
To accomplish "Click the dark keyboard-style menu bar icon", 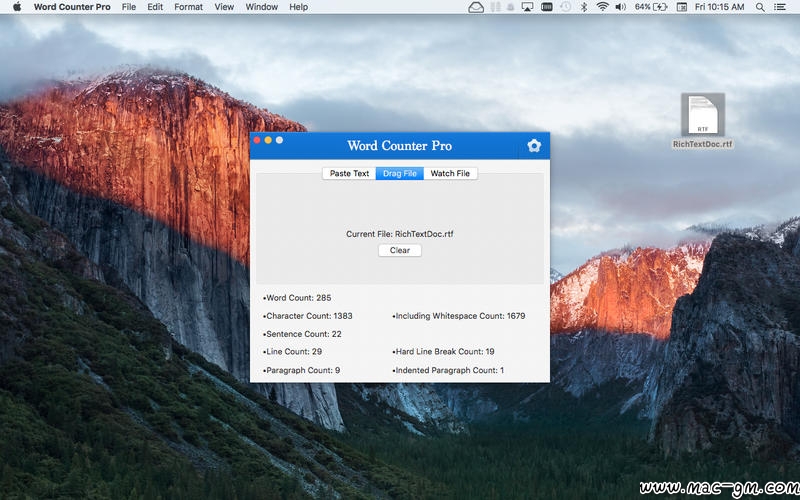I will tap(546, 7).
